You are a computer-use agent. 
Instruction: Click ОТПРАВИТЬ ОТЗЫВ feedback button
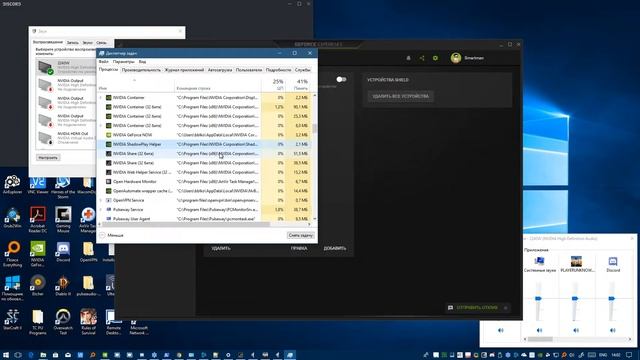coord(477,308)
